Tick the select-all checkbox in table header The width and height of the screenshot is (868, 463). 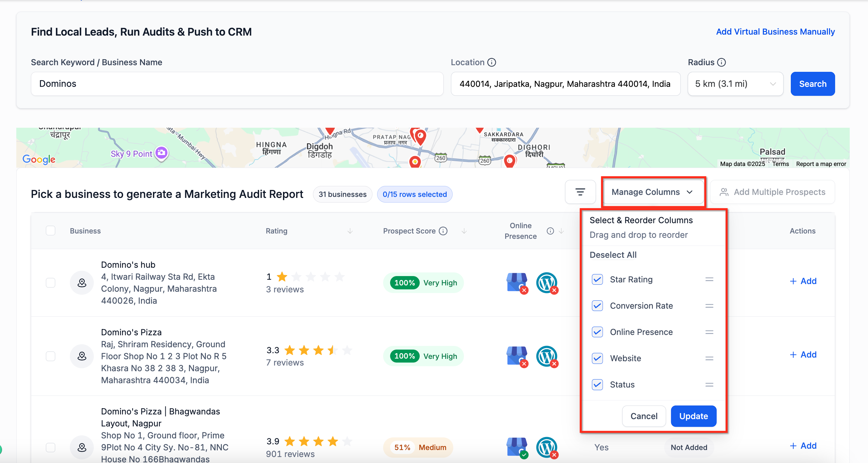pyautogui.click(x=51, y=231)
